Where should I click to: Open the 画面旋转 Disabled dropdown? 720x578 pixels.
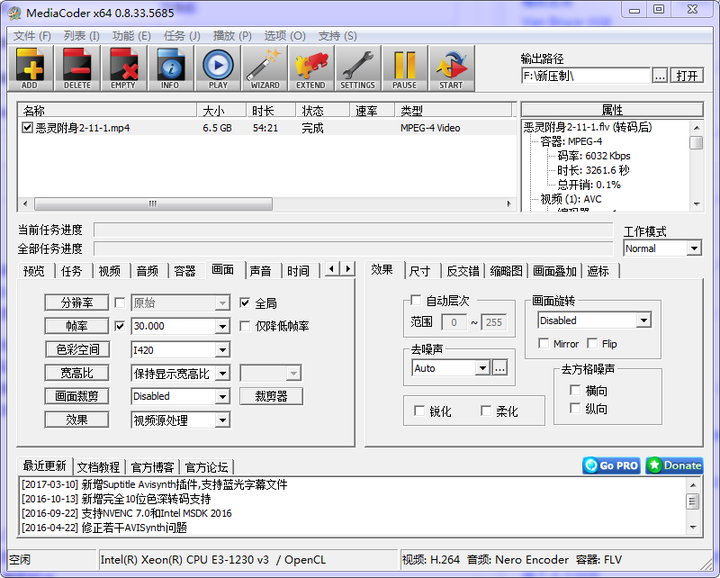(x=644, y=320)
